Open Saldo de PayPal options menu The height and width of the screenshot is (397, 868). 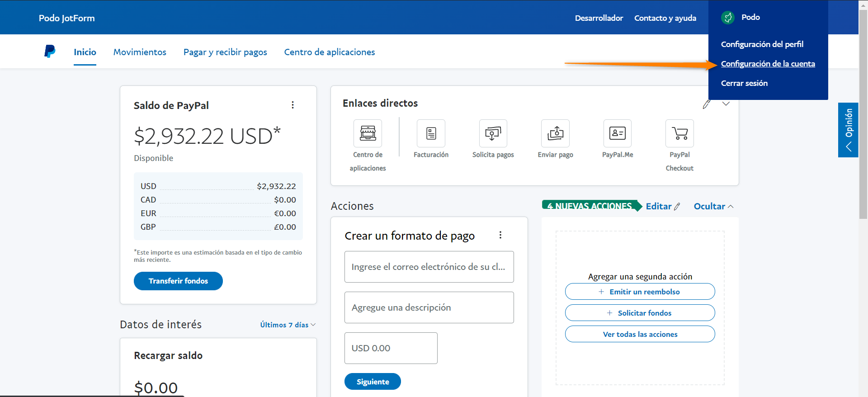point(293,105)
